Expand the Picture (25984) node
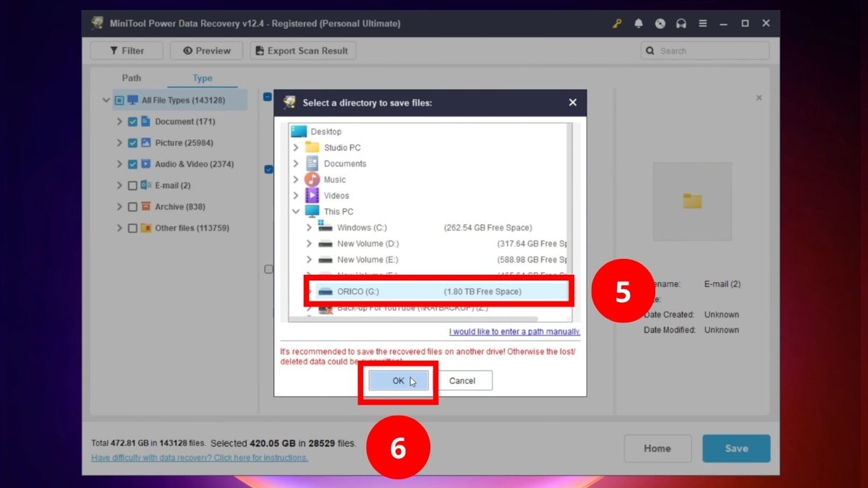The width and height of the screenshot is (868, 488). click(119, 143)
